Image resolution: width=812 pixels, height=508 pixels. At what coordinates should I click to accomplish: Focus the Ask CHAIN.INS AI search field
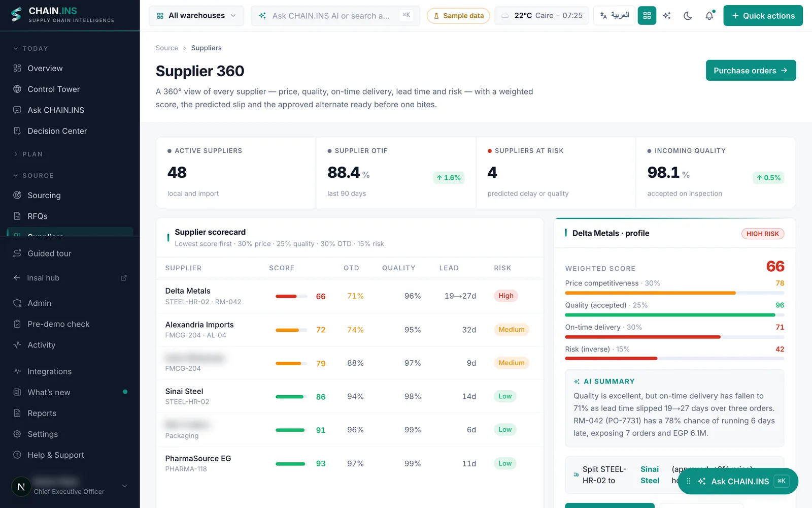(x=335, y=16)
